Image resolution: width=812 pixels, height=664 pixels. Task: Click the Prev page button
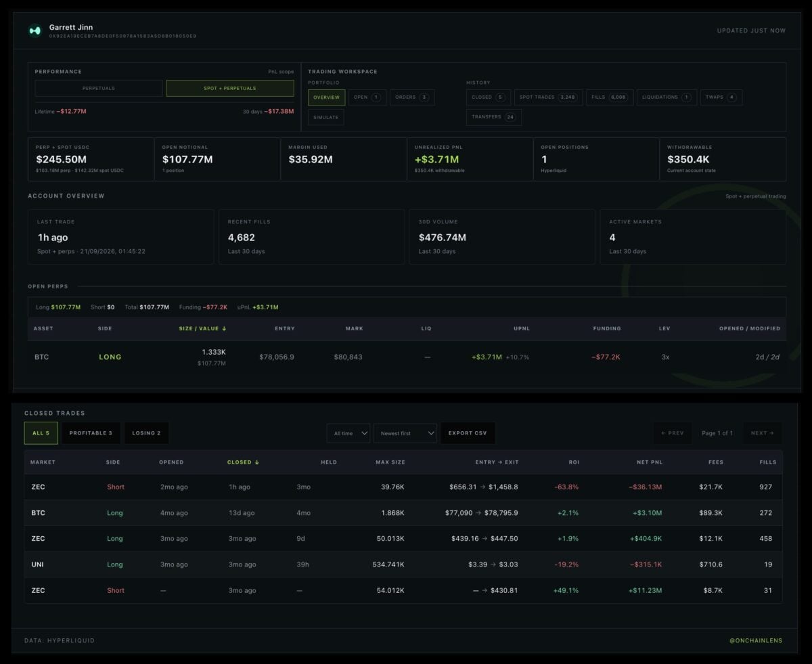672,433
